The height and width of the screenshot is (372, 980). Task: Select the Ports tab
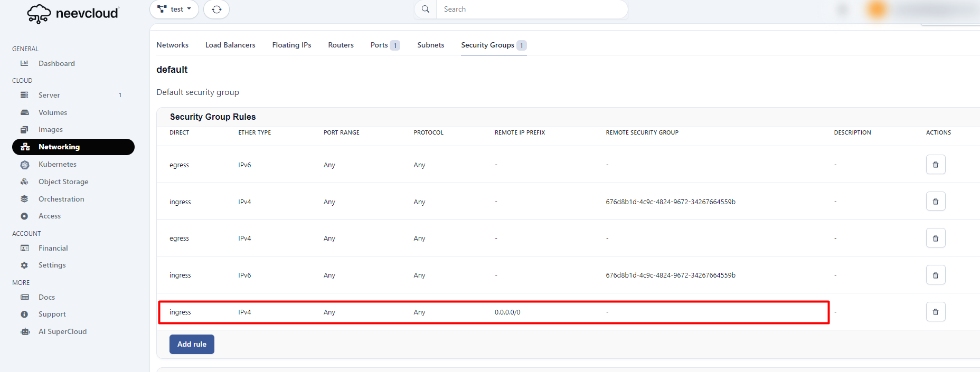(x=380, y=45)
